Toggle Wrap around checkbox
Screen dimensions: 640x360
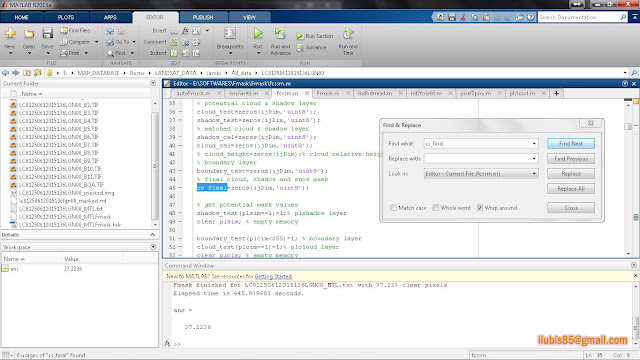pos(480,208)
